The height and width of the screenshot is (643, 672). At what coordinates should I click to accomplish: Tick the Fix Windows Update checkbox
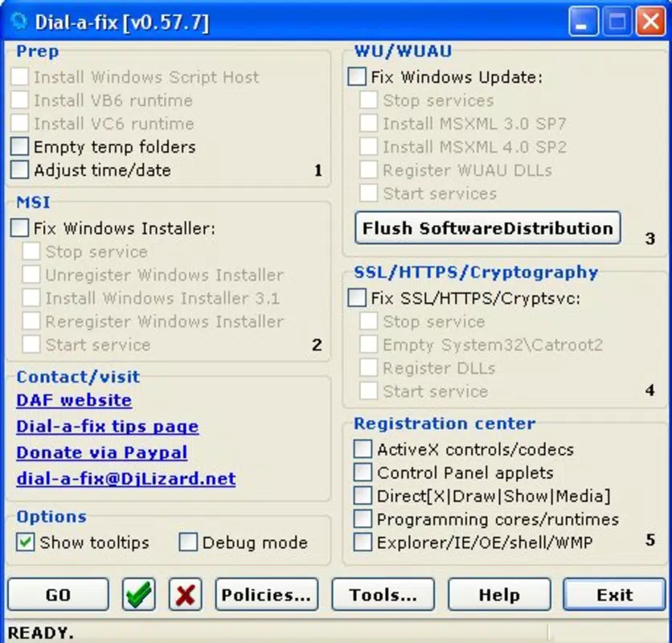click(357, 76)
